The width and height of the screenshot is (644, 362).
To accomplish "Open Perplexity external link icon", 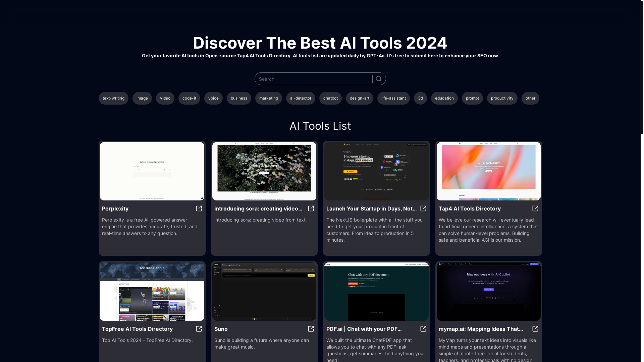I will coord(199,208).
